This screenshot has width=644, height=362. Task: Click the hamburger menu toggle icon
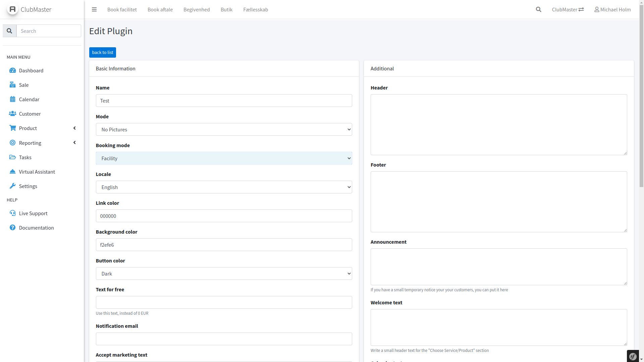click(x=94, y=9)
